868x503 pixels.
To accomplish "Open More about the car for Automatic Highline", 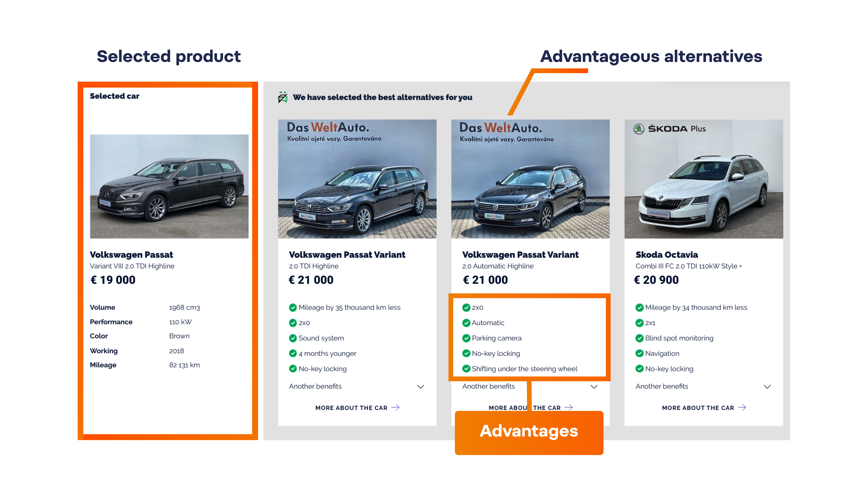I will [530, 408].
